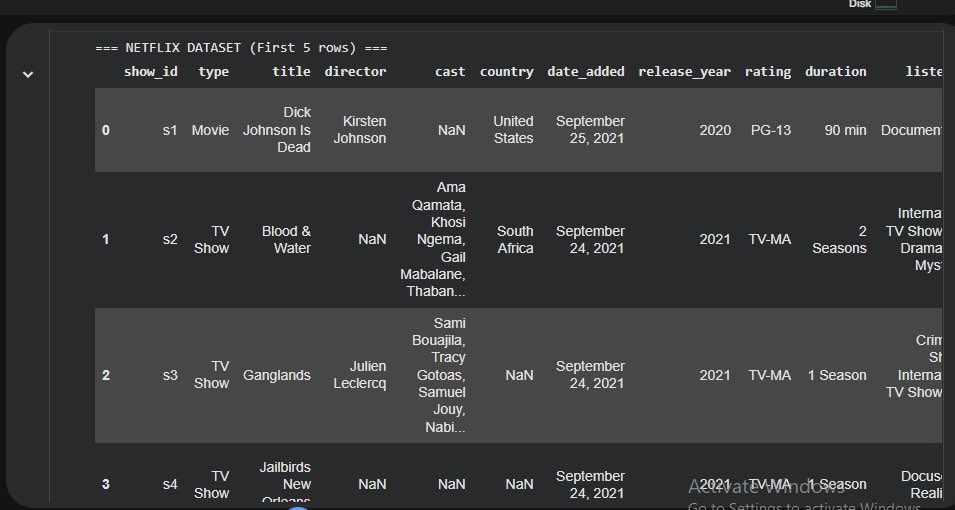
Task: Select the show_id column header
Action: (x=150, y=71)
